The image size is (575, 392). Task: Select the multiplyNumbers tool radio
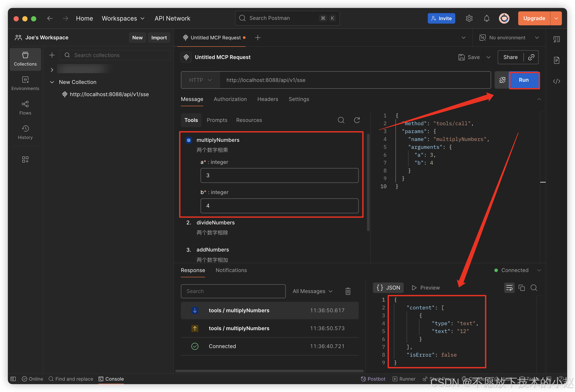pos(189,140)
